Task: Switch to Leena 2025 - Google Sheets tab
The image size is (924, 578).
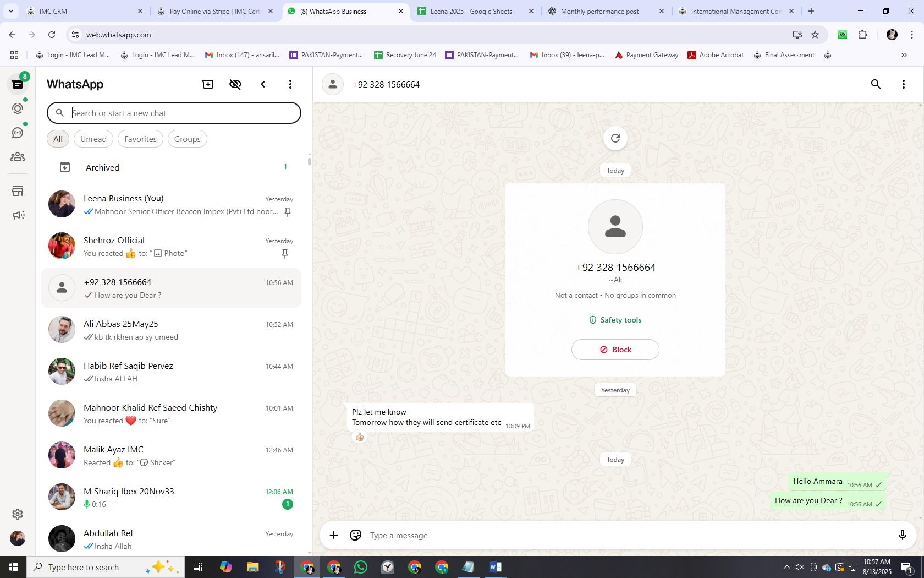Action: pos(476,11)
